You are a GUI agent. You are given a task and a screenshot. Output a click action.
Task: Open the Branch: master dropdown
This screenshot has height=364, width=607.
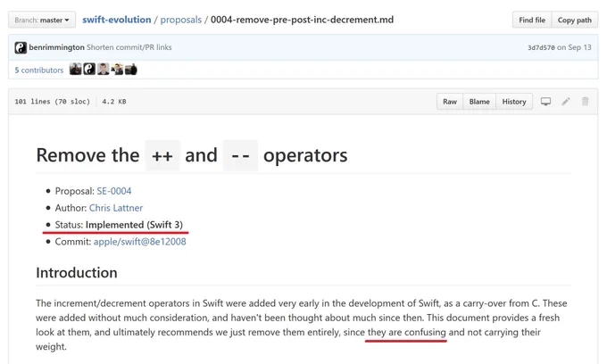42,20
